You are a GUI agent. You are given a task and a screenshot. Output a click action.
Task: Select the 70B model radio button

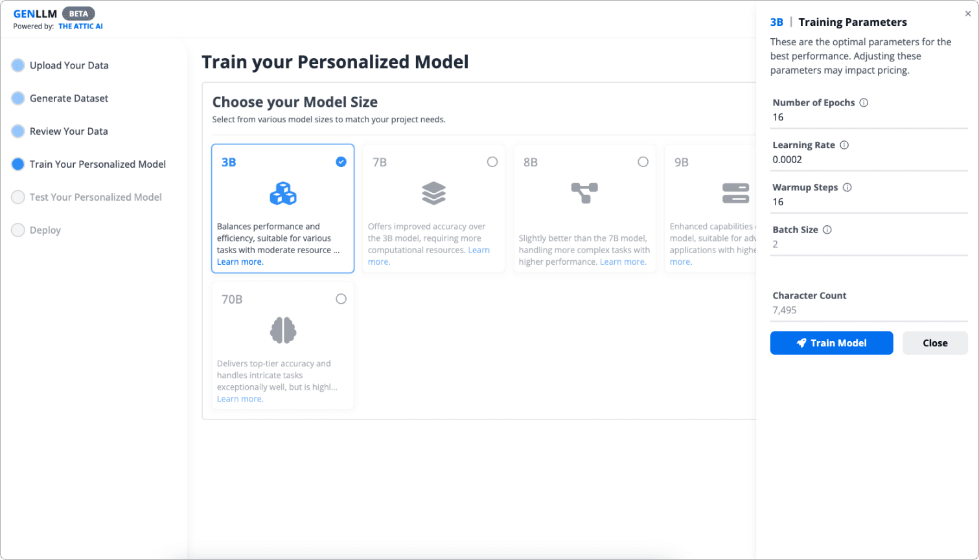[341, 298]
